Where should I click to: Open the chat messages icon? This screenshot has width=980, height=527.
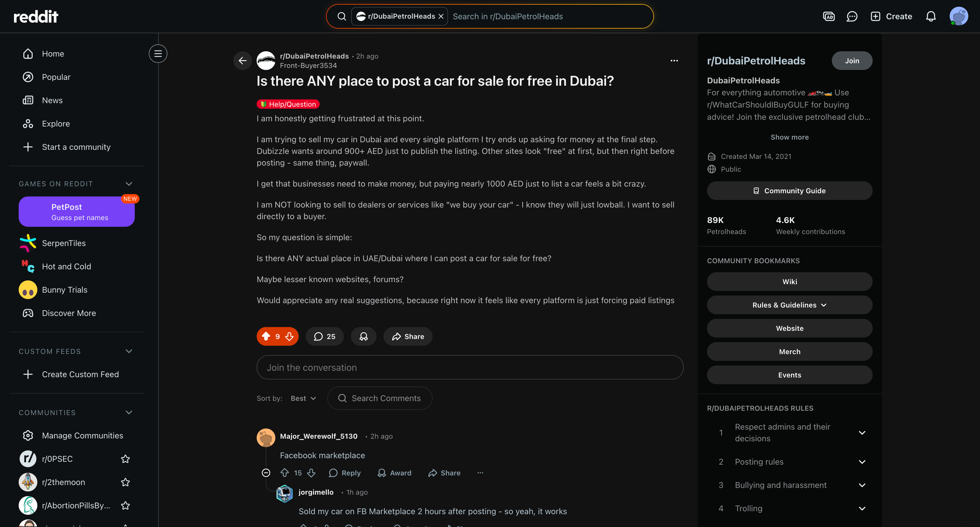851,16
